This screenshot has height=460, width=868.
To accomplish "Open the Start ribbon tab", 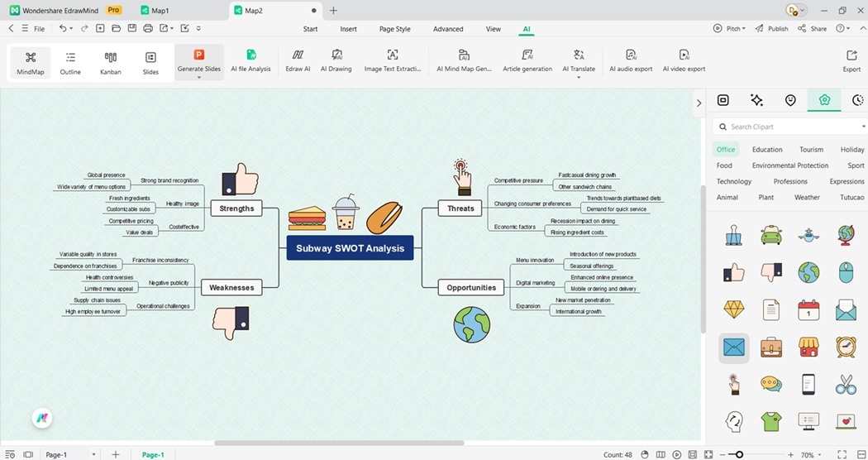I will pos(311,29).
